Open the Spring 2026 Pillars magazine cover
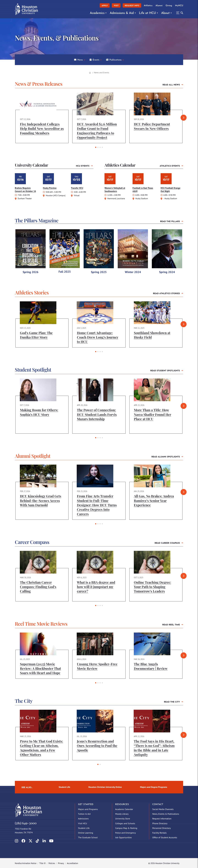 pos(31,249)
